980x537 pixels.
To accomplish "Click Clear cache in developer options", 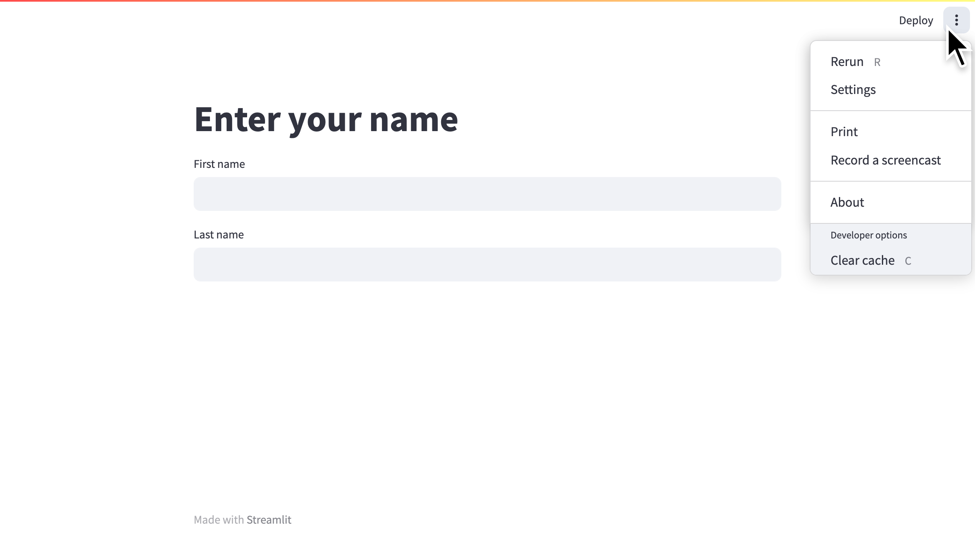I will tap(862, 261).
